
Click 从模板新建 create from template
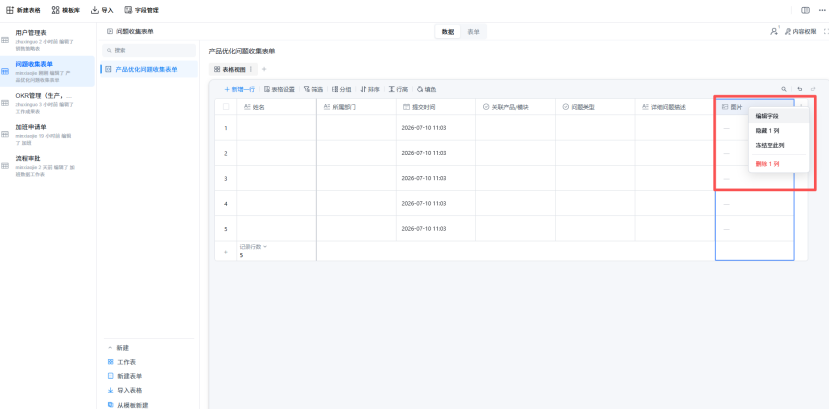click(128, 405)
